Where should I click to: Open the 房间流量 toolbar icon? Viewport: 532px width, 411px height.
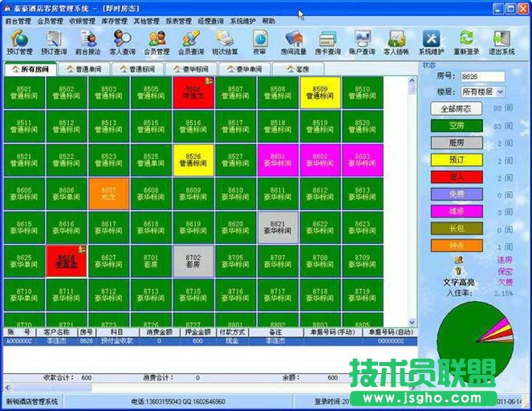click(x=294, y=42)
